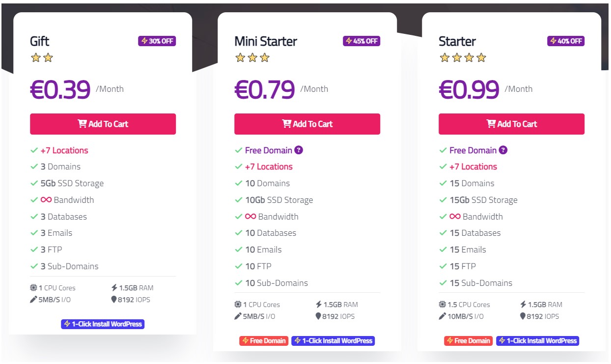611x364 pixels.
Task: Click the IOPS marker icon in Gift plan
Action: coord(114,300)
